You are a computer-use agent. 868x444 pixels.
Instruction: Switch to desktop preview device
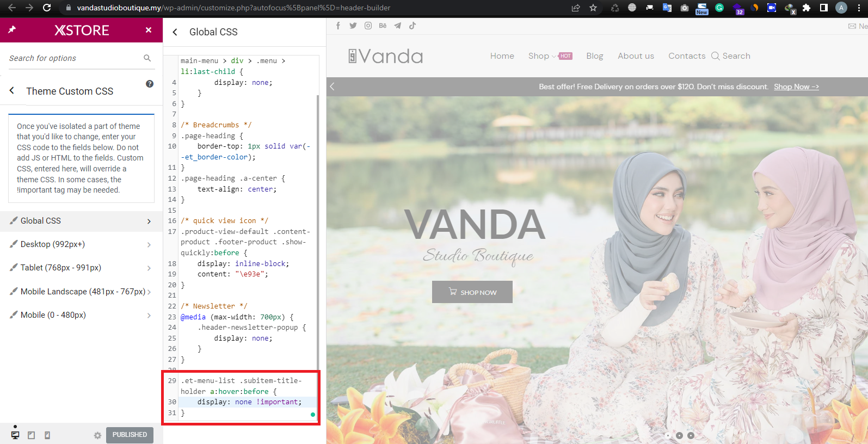coord(15,435)
